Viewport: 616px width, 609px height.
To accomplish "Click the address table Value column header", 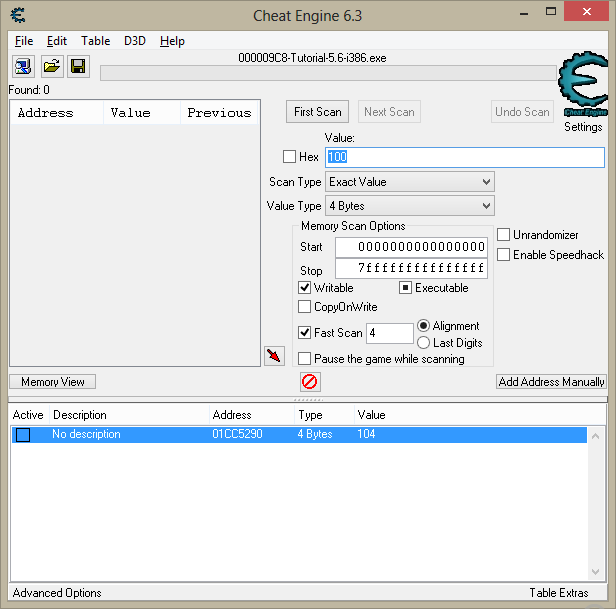I will click(x=480, y=415).
